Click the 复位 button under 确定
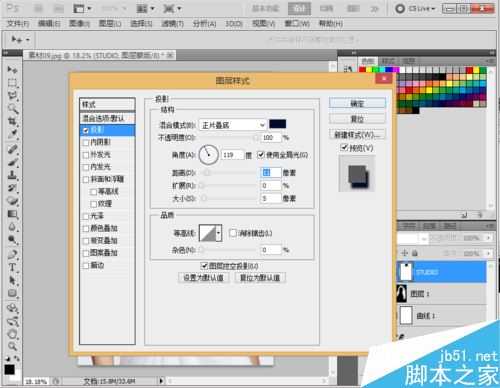The image size is (500, 388). click(x=357, y=119)
